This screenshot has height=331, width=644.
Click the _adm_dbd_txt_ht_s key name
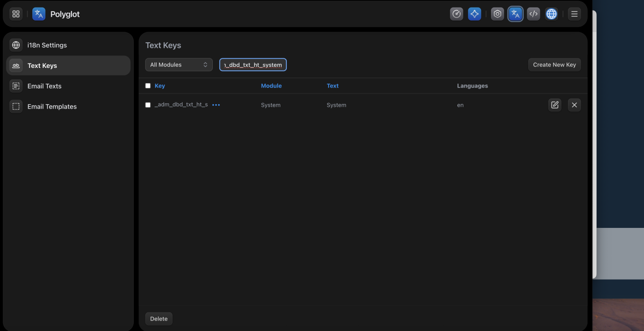pyautogui.click(x=181, y=105)
